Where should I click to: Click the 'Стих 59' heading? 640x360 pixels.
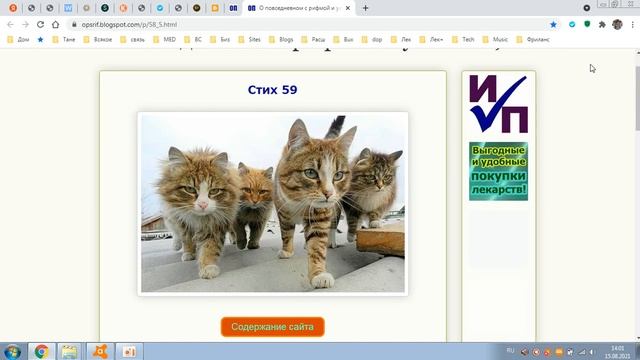[x=272, y=90]
